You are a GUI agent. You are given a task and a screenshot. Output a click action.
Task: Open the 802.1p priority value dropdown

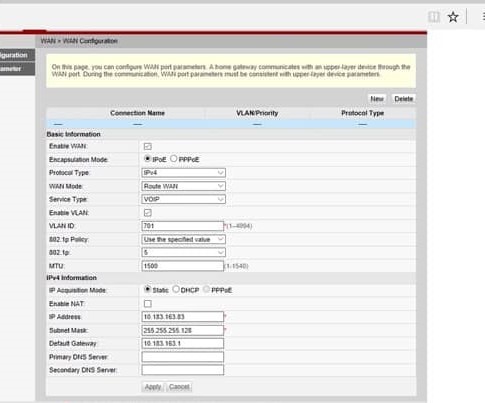(x=183, y=252)
